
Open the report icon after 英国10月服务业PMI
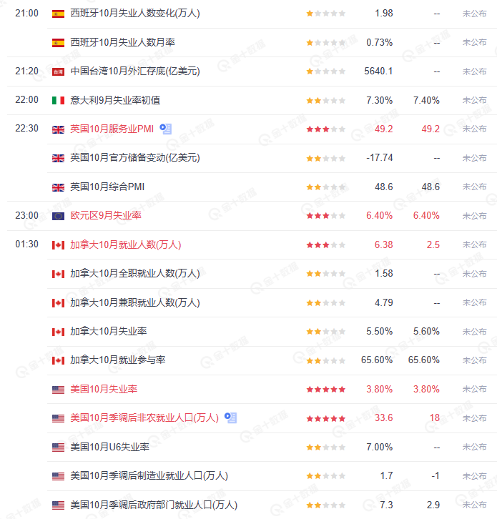pos(166,129)
